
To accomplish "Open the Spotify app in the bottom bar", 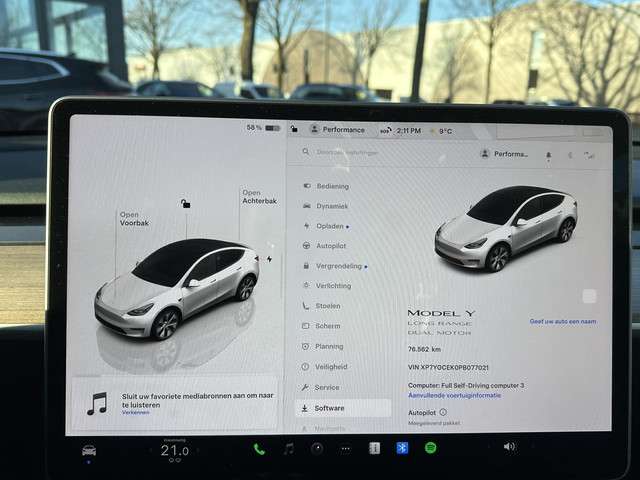I will [x=430, y=448].
